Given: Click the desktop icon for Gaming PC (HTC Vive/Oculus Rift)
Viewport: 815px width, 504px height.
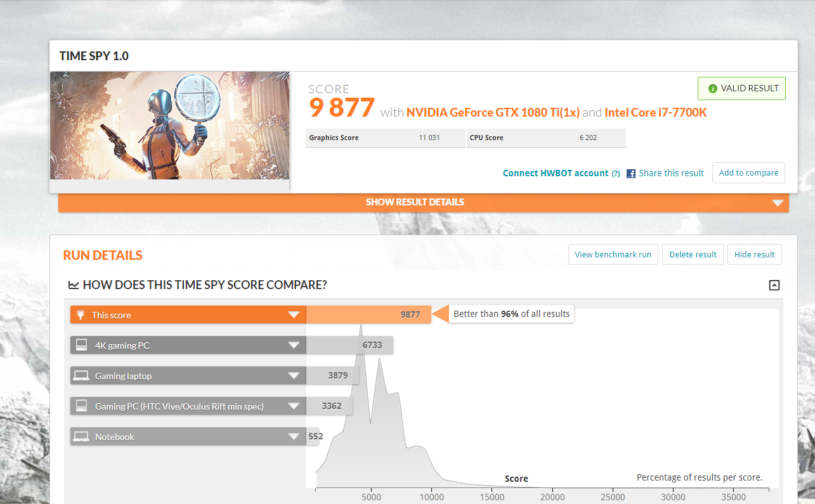Looking at the screenshot, I should (x=81, y=406).
